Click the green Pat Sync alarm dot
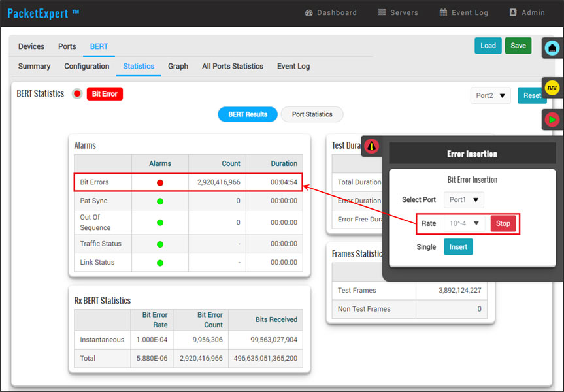This screenshot has width=564, height=392. (x=160, y=201)
